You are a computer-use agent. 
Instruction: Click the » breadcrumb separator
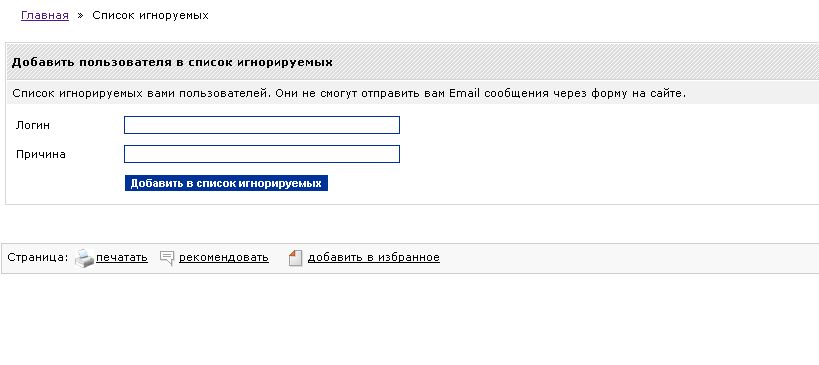pos(80,16)
